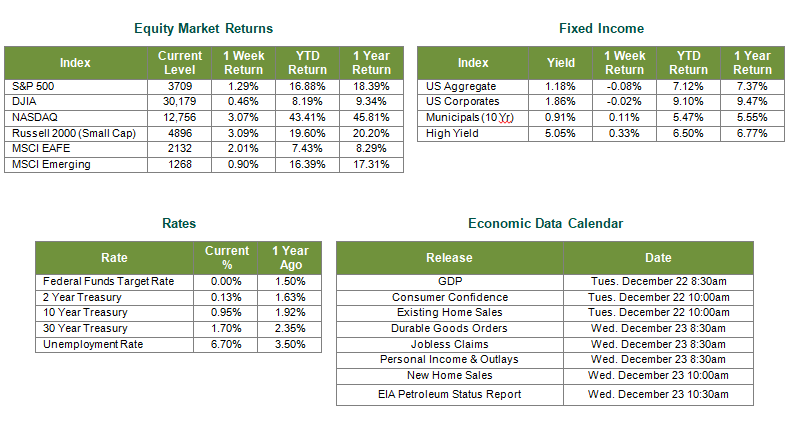This screenshot has height=437, width=792.
Task: Select the Fixed Income heading
Action: 601,28
